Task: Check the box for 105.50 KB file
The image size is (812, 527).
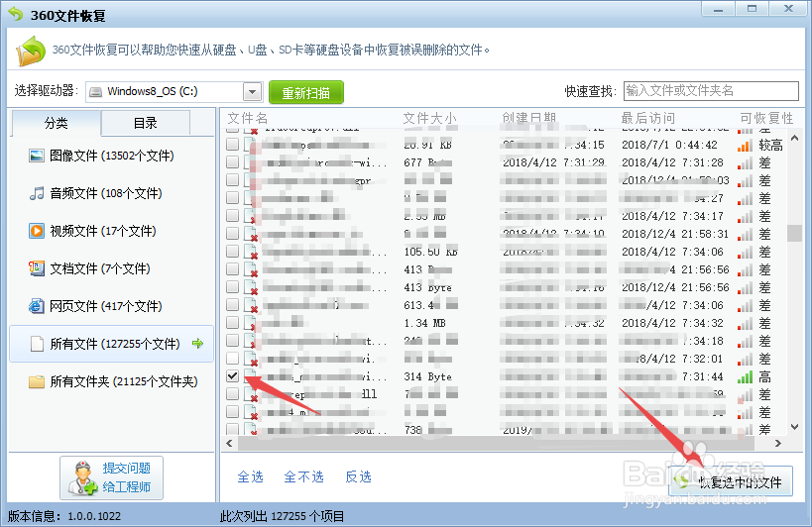Action: coord(233,252)
